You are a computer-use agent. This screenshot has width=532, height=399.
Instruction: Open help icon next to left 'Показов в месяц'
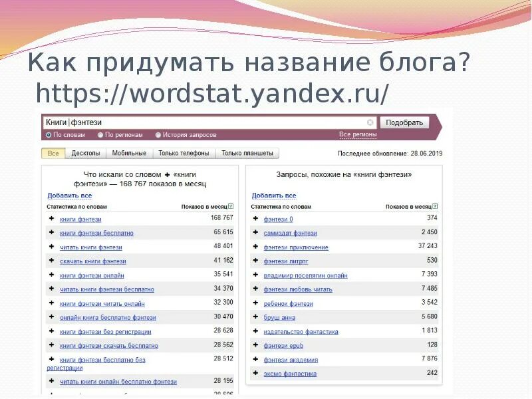tap(231, 206)
